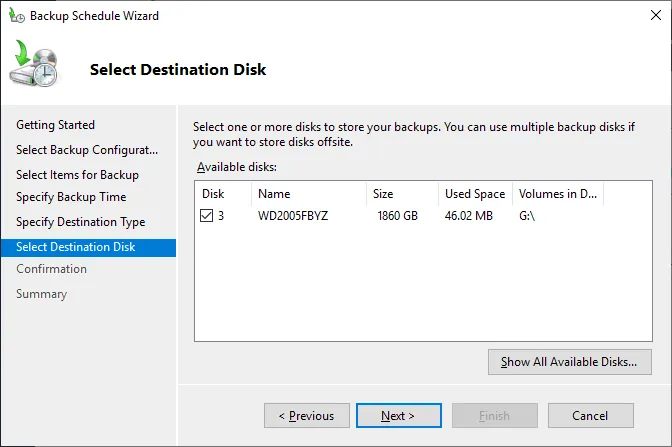Open Select Backup Configuration step

coord(87,150)
